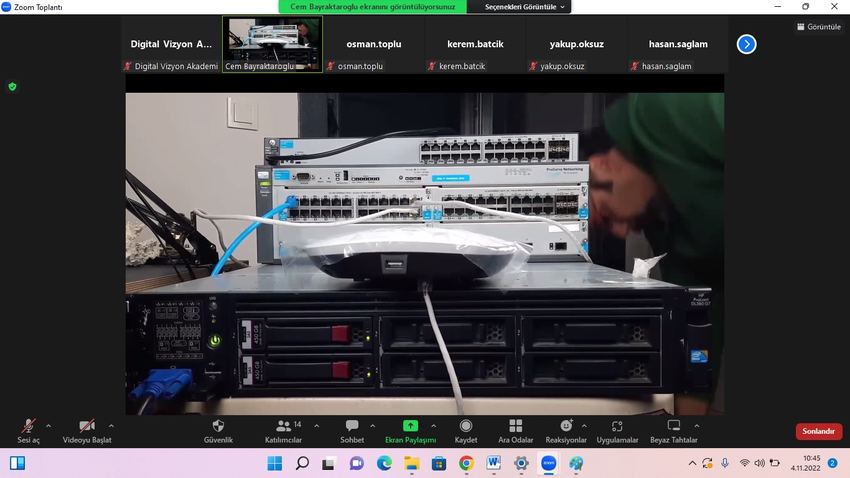Open notification center badge showing 2
850x478 pixels.
833,463
